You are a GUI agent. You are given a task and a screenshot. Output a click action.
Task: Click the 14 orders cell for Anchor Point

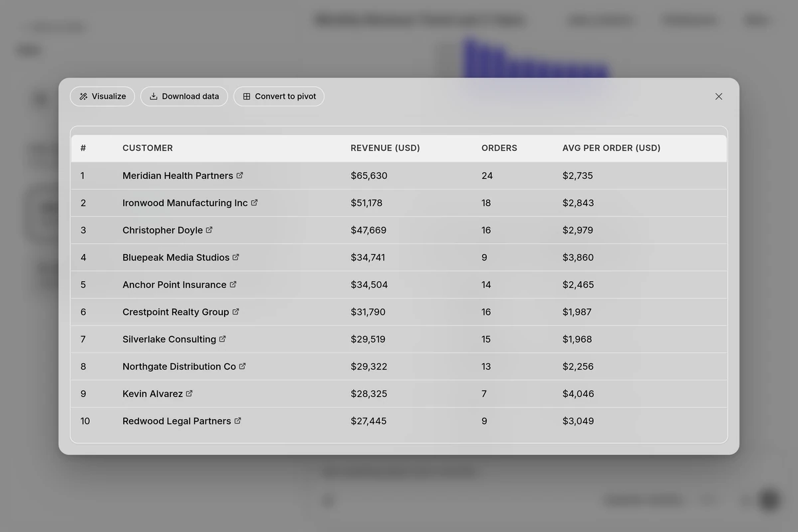tap(486, 285)
